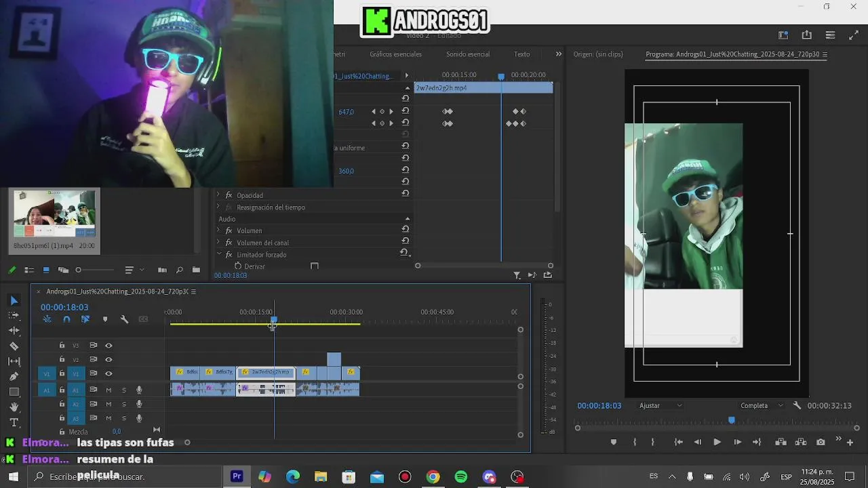This screenshot has width=868, height=488.
Task: Step forward one frame
Action: click(737, 442)
